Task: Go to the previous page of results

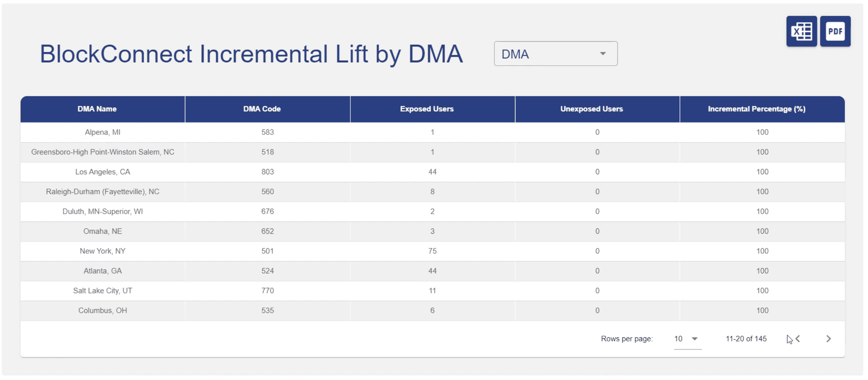Action: pos(798,339)
